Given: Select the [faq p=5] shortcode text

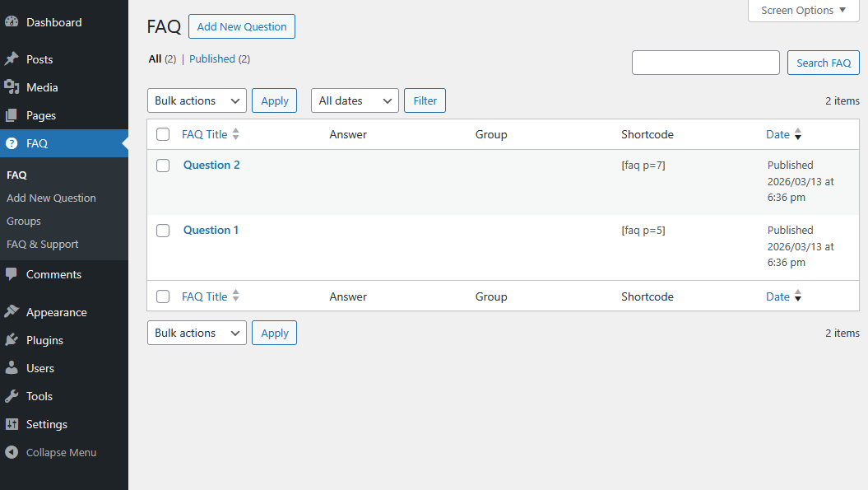Looking at the screenshot, I should (x=643, y=230).
